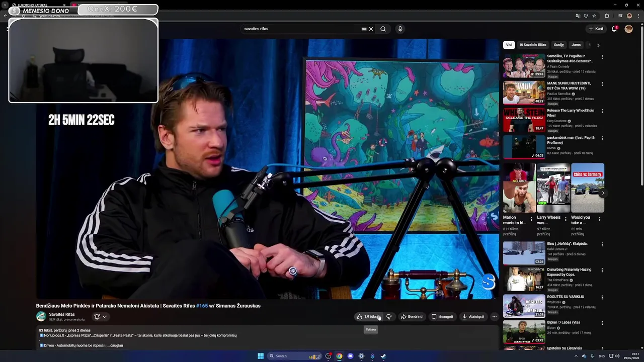
Task: Click the #165 hashtag in title
Action: (x=202, y=306)
